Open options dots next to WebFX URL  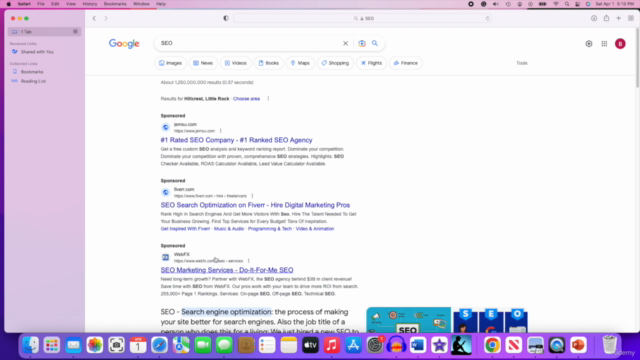pos(249,261)
